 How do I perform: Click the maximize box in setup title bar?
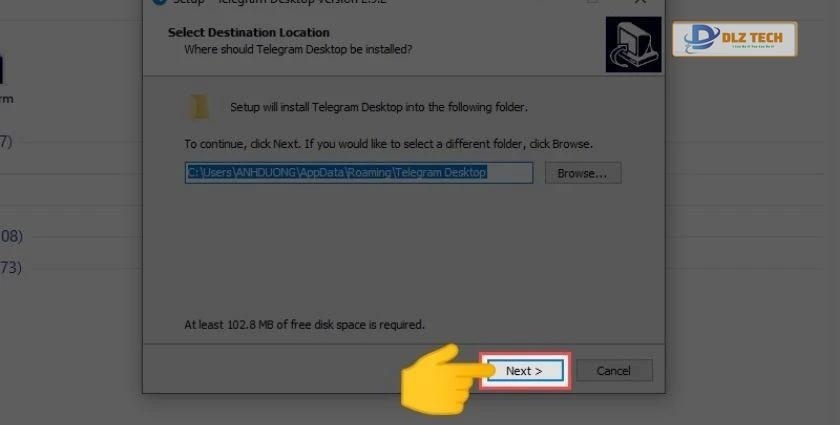pos(593,2)
